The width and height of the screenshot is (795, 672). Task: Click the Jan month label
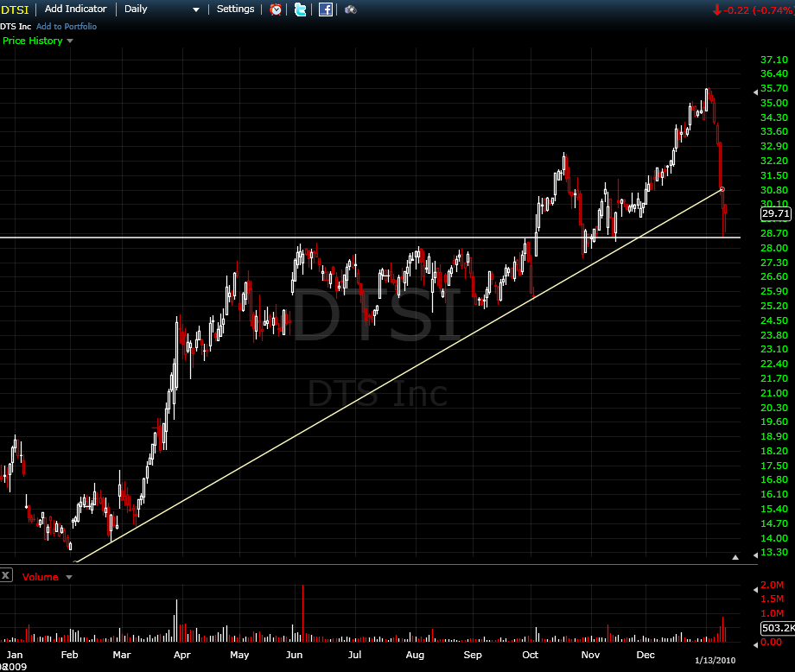[15, 654]
